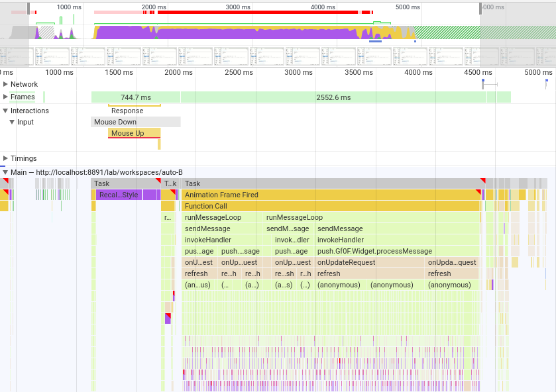
Task: Select the purple Recalculate Style activity
Action: pos(118,195)
